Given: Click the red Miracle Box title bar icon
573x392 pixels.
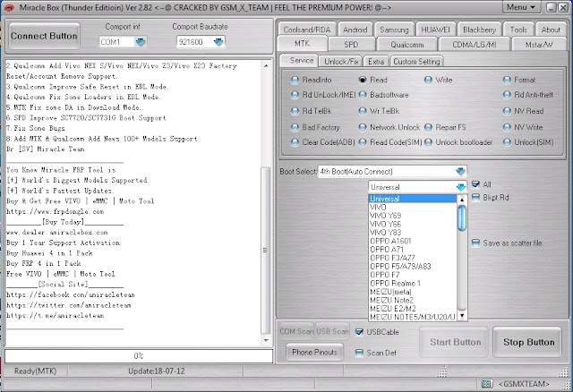Looking at the screenshot, I should (x=8, y=7).
